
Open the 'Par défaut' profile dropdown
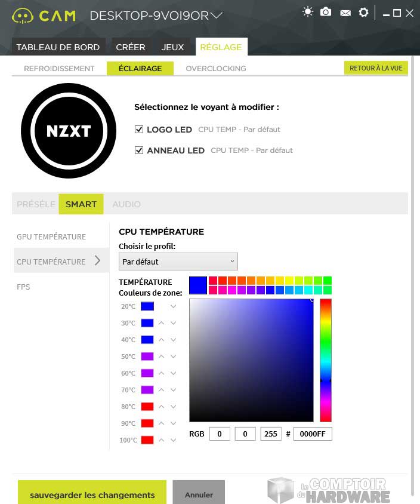[178, 262]
